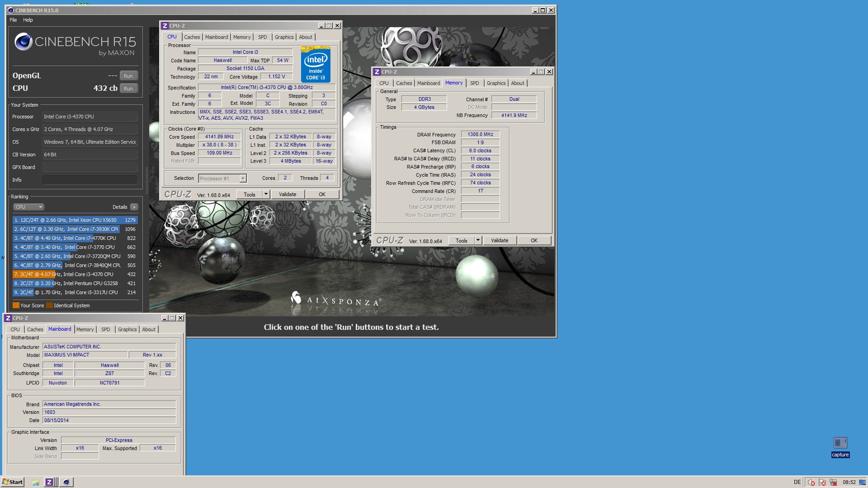Click the CPU-Z title icon on the Mainboard window
Screen dimensions: 868x488
pos(8,318)
